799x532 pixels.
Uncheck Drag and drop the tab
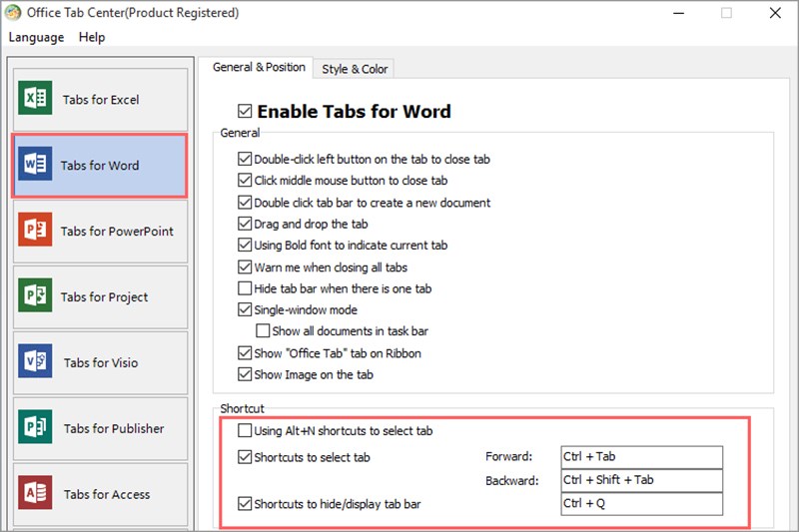tap(245, 224)
